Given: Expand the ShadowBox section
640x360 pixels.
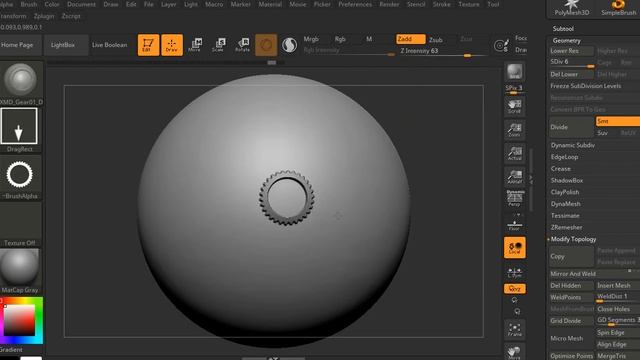Looking at the screenshot, I should coord(567,180).
